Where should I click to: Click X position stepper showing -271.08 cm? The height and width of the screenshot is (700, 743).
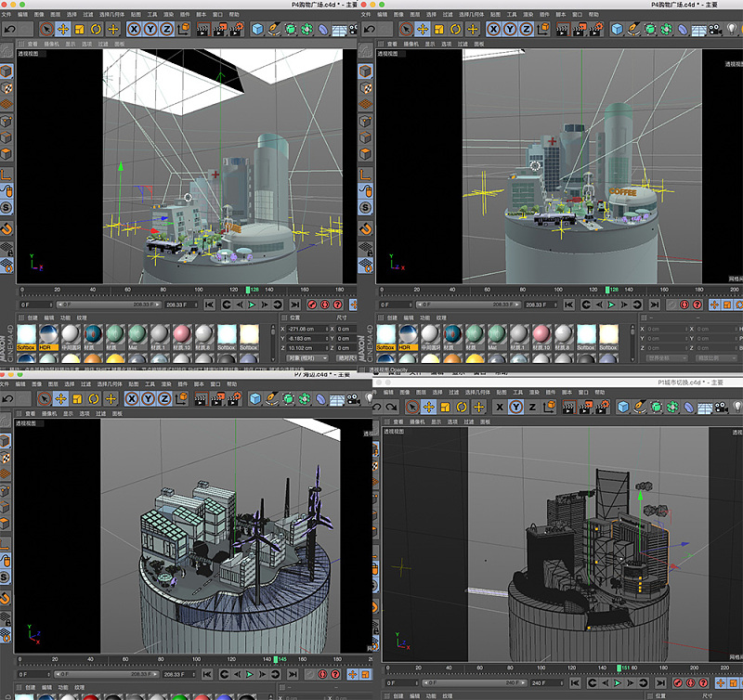(307, 329)
